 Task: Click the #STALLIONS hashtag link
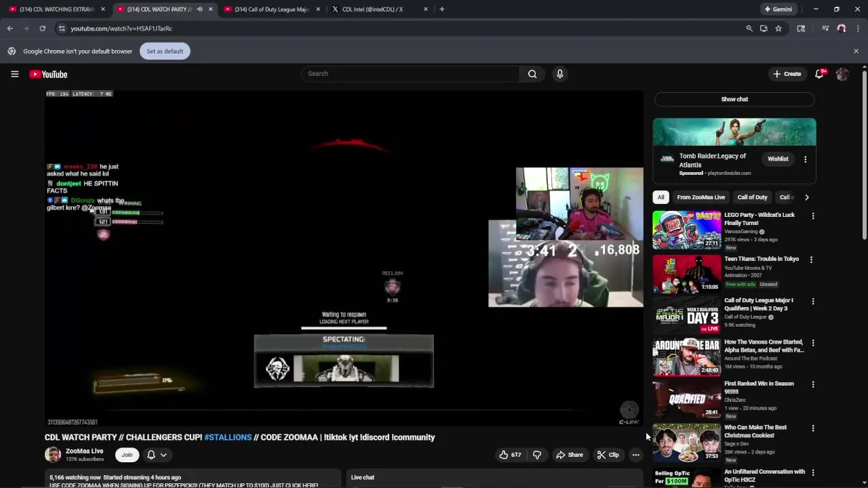[228, 437]
